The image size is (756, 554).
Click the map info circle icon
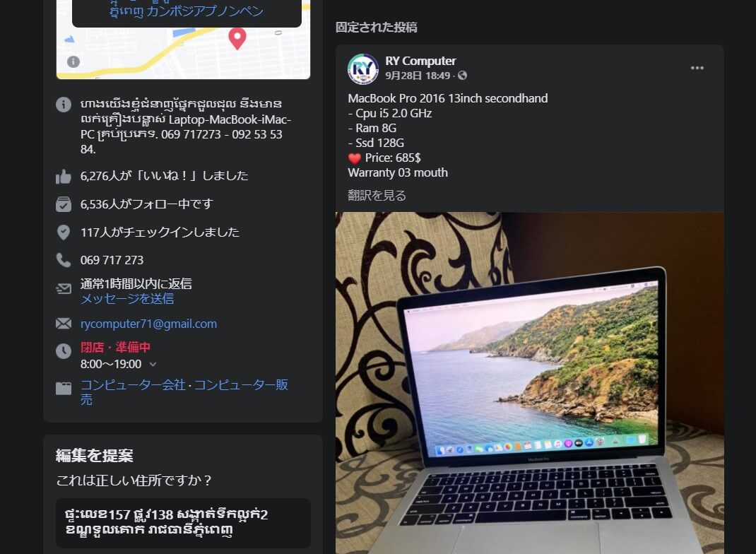(x=73, y=61)
